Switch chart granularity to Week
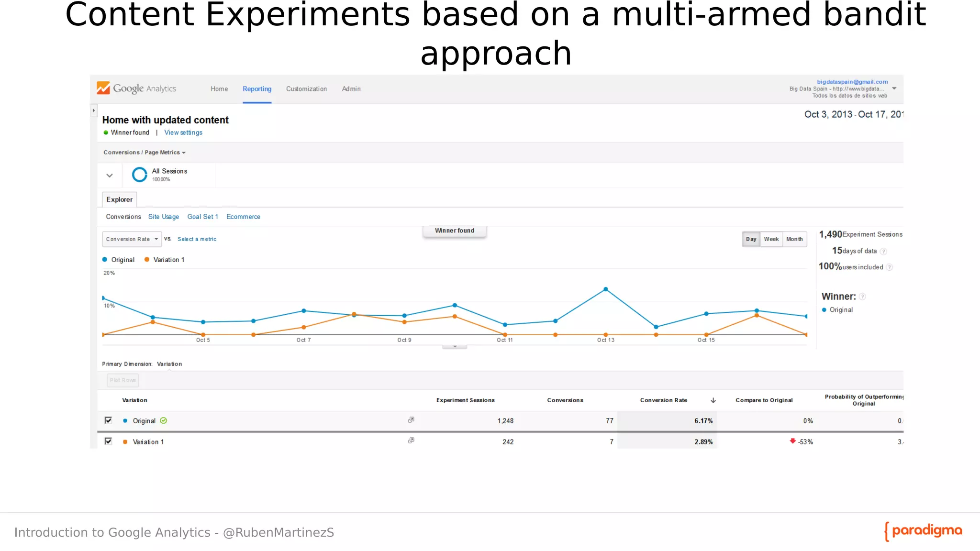980x551 pixels. 771,239
